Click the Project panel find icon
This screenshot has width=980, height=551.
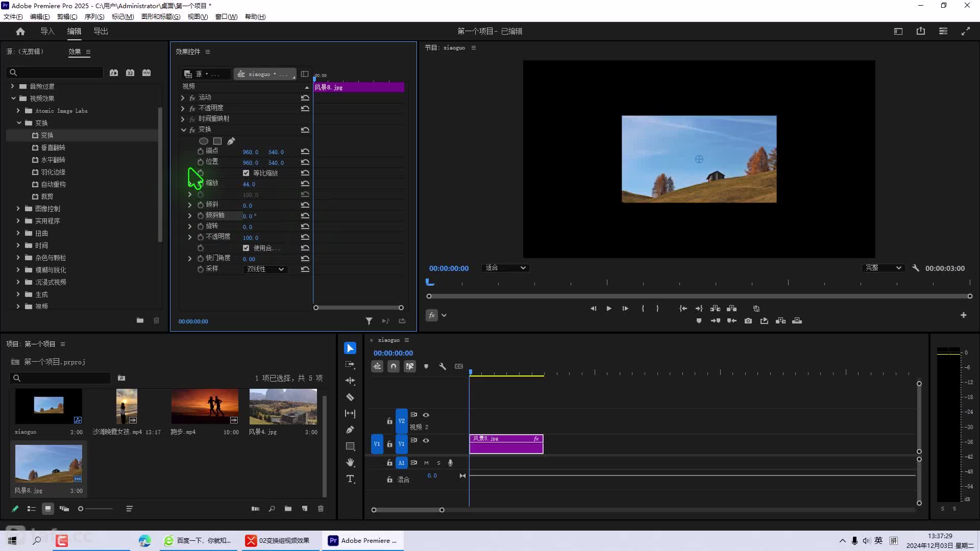pyautogui.click(x=272, y=509)
